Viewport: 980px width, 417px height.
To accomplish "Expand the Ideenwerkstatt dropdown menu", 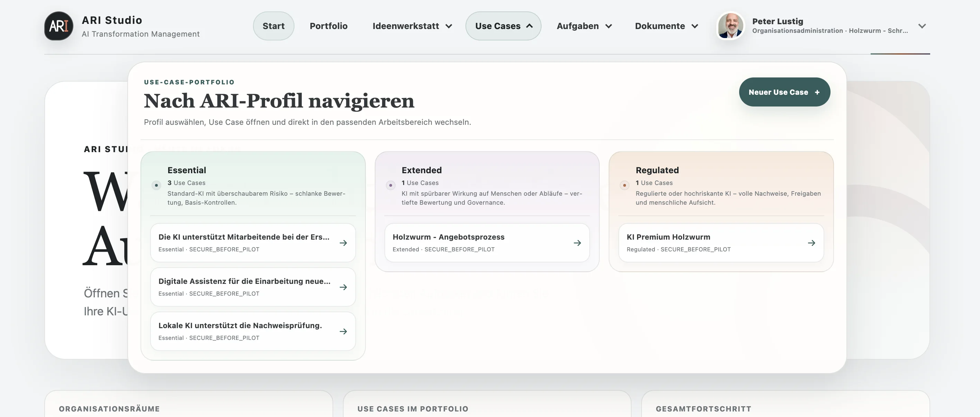I will tap(412, 26).
